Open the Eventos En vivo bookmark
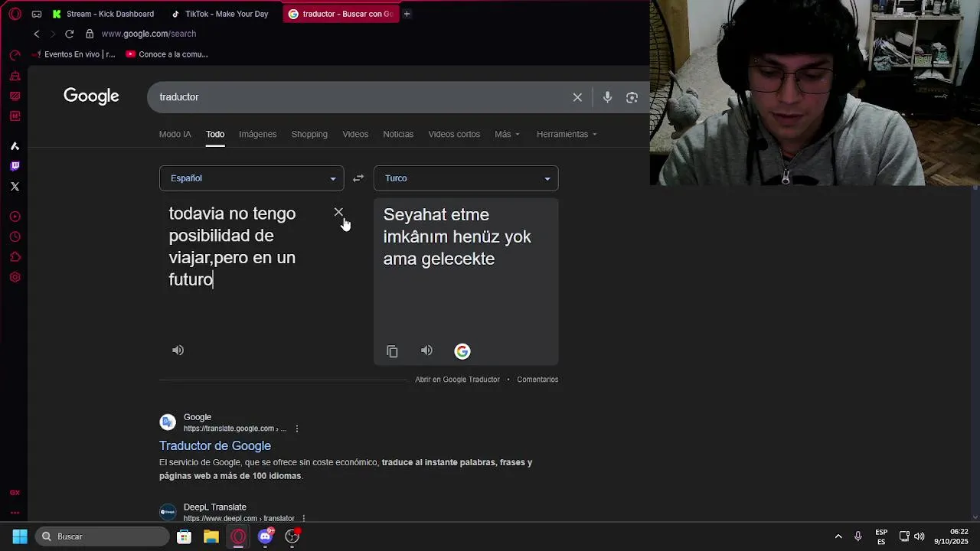The width and height of the screenshot is (980, 551). pyautogui.click(x=74, y=54)
